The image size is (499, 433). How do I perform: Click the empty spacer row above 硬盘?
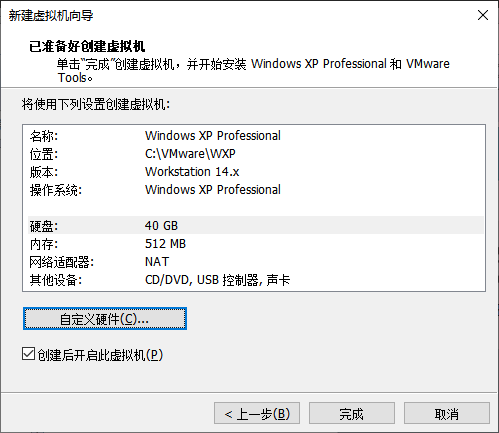[x=256, y=208]
